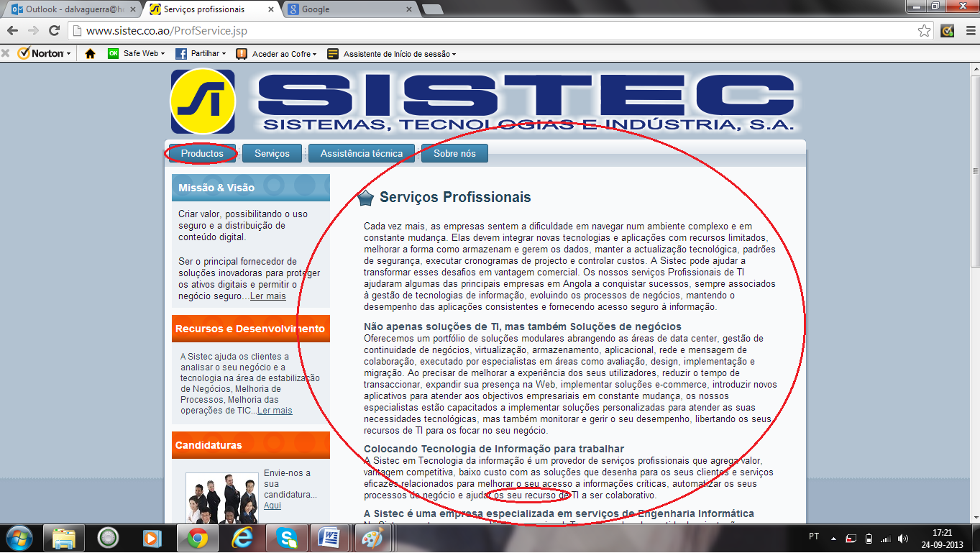The width and height of the screenshot is (980, 553).
Task: Click the Missão & Visão panel header
Action: [251, 187]
